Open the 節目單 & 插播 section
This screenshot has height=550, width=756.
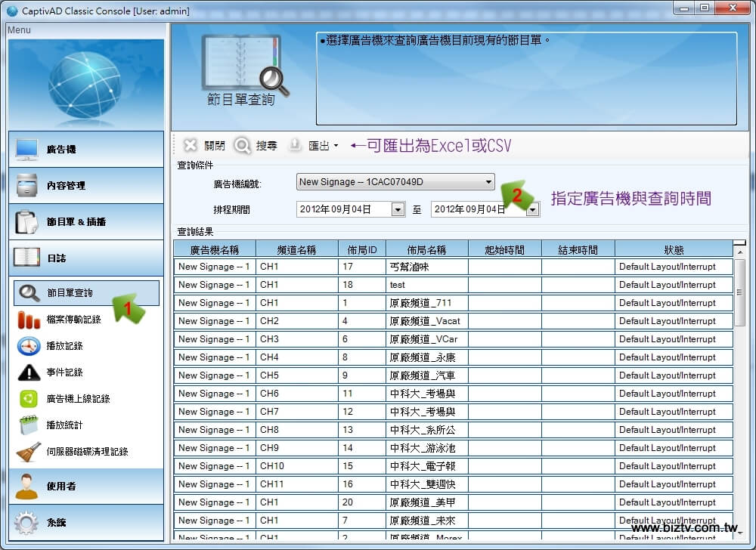coord(86,222)
